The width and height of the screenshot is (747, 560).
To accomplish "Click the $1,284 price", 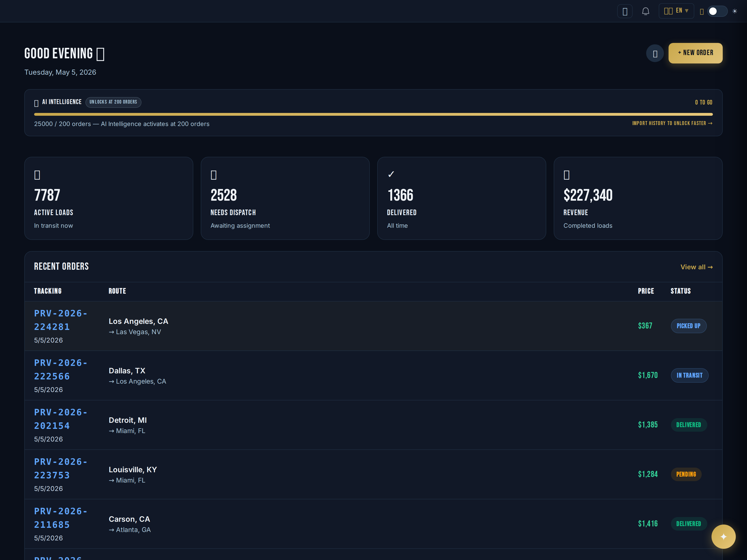I will point(648,474).
